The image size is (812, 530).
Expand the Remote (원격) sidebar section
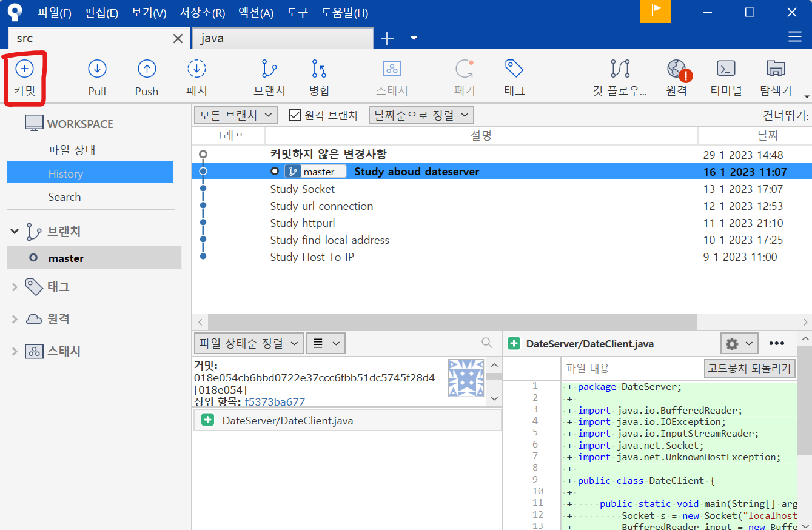tap(14, 319)
